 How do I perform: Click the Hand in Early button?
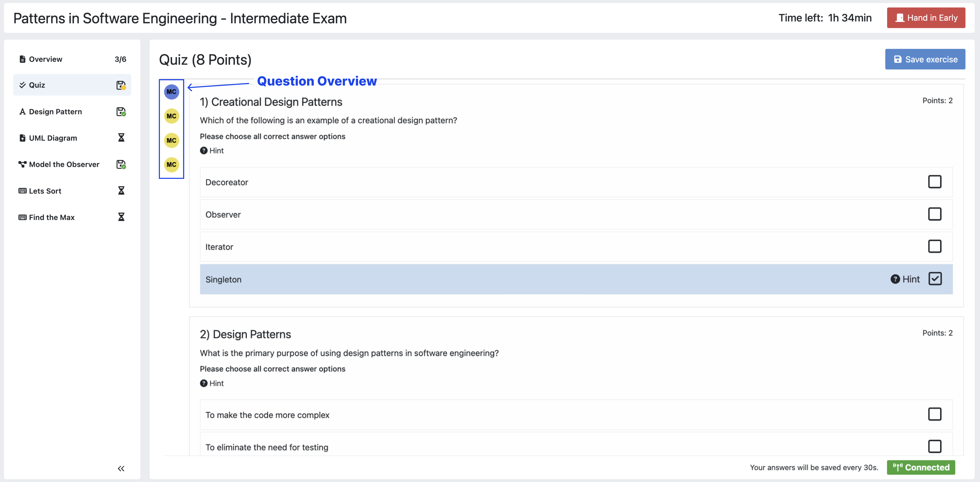coord(926,17)
